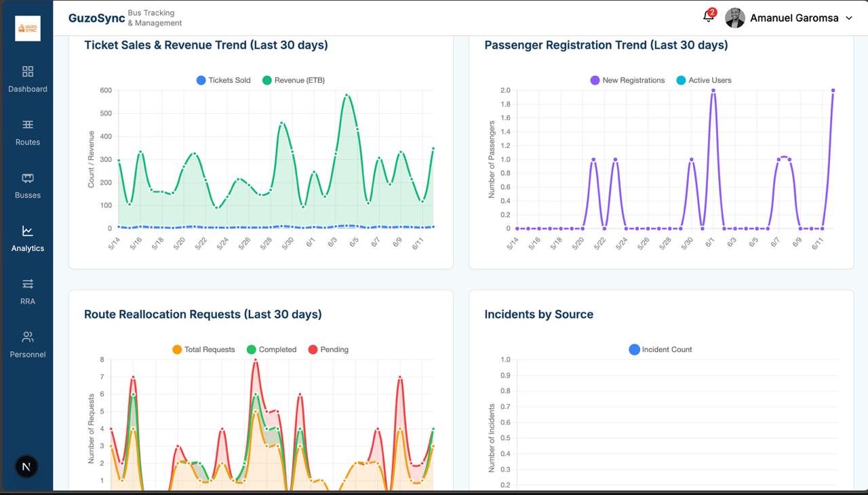Toggle Completed legend series
This screenshot has width=868, height=495.
coord(271,350)
